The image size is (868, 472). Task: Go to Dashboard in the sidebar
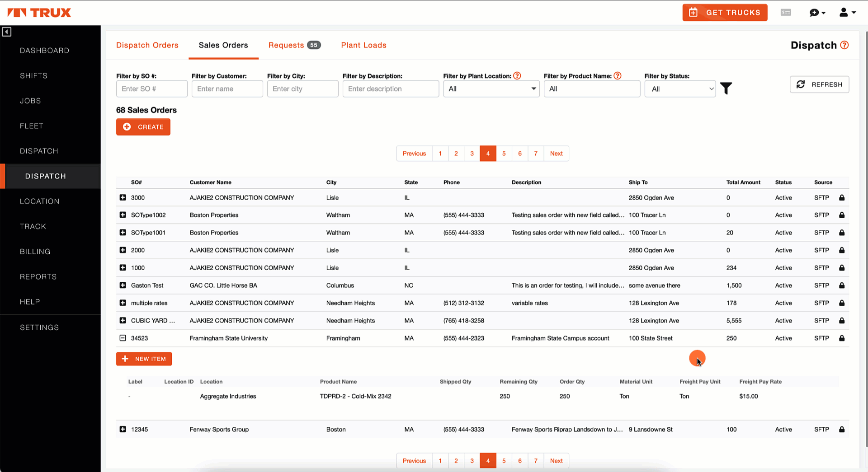click(45, 51)
